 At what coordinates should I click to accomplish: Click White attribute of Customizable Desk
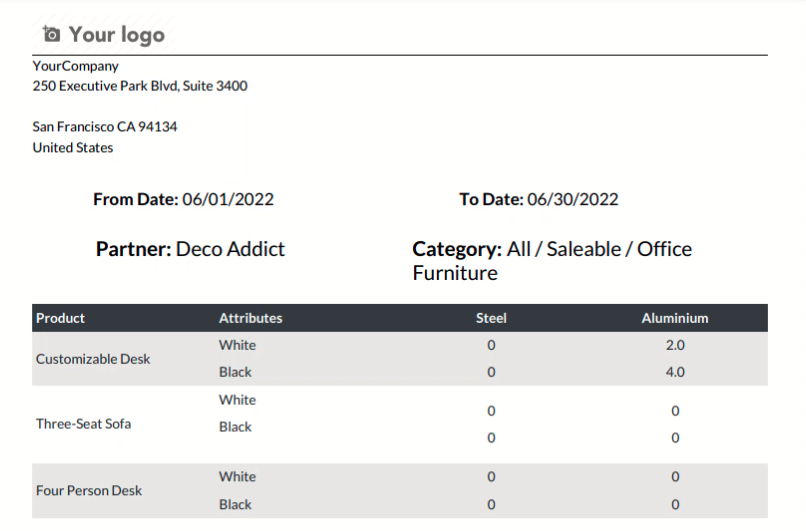click(x=237, y=345)
